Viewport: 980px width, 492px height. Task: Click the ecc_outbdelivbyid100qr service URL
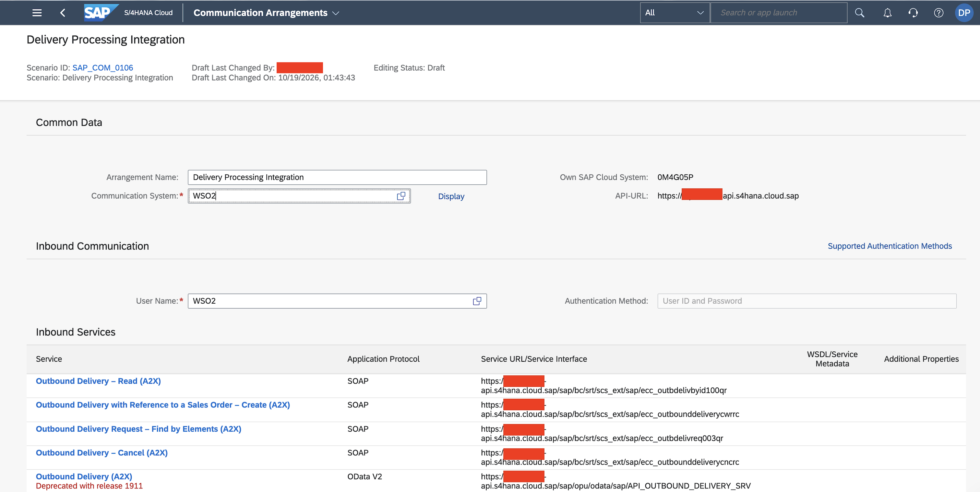click(x=604, y=386)
